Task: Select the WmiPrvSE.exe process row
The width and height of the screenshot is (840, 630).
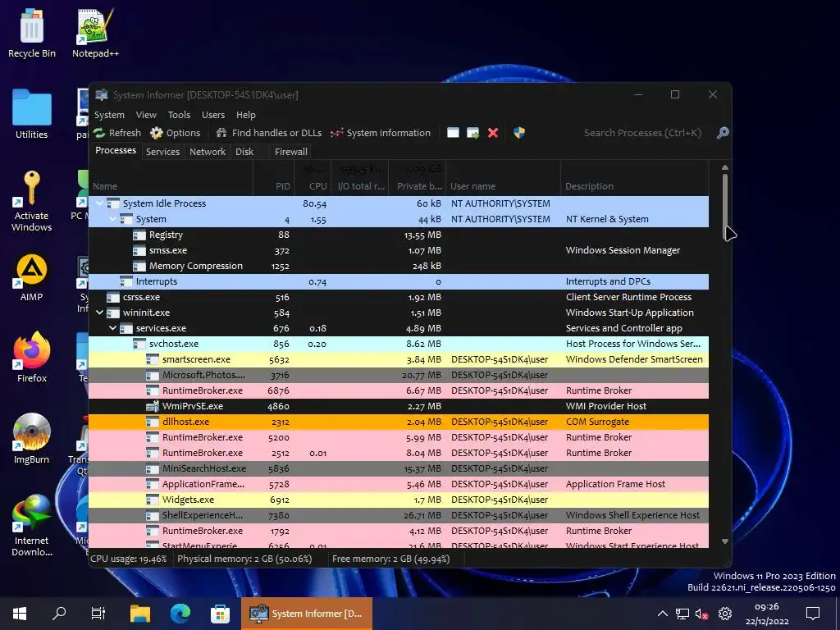Action: click(399, 406)
